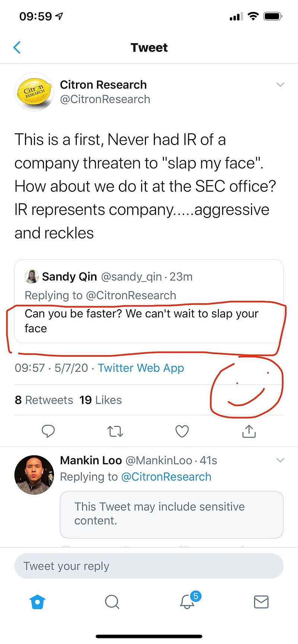Switch to the Tweet view header
The image size is (298, 644).
click(x=149, y=47)
